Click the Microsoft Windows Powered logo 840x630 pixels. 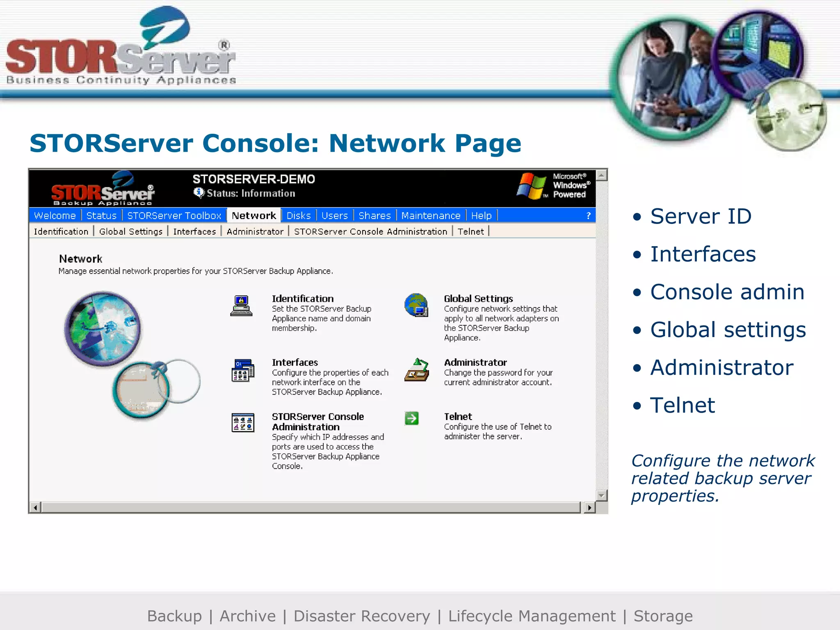(x=553, y=186)
